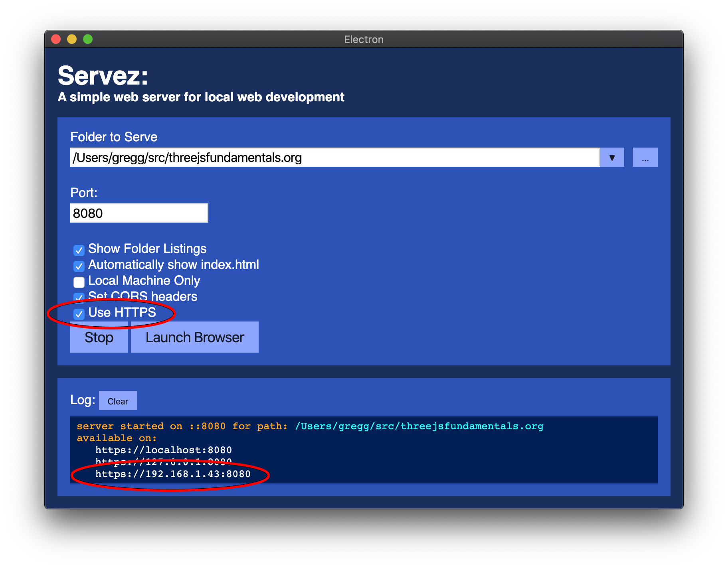728x568 pixels.
Task: Enable Local Machine Only checkbox
Action: tap(79, 282)
